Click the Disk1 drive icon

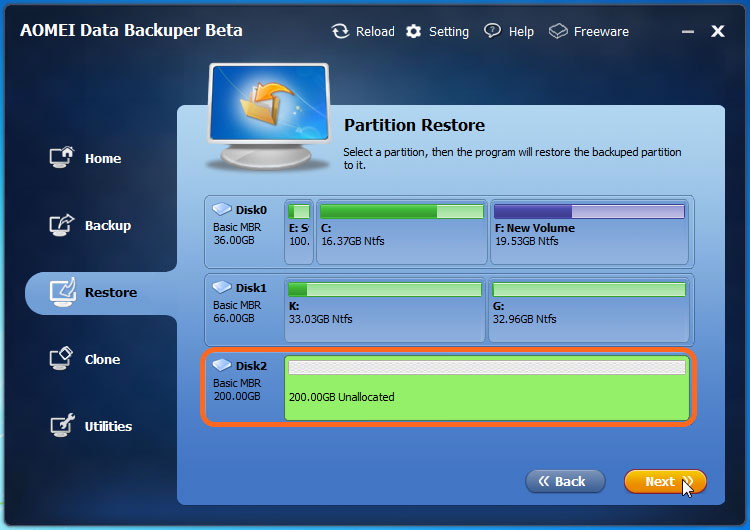(221, 287)
